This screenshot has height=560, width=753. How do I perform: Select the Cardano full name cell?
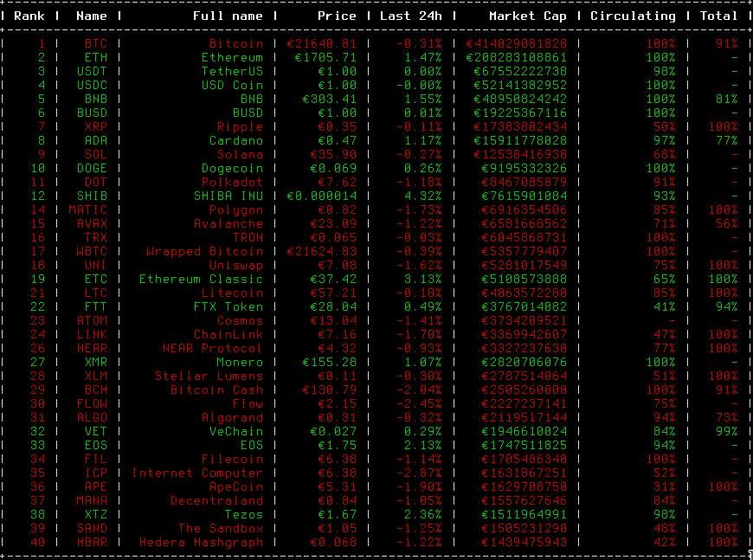(235, 141)
